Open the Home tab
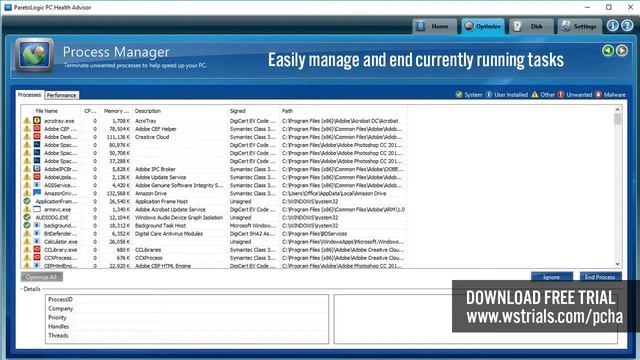This screenshot has height=360, width=640. pos(434,26)
